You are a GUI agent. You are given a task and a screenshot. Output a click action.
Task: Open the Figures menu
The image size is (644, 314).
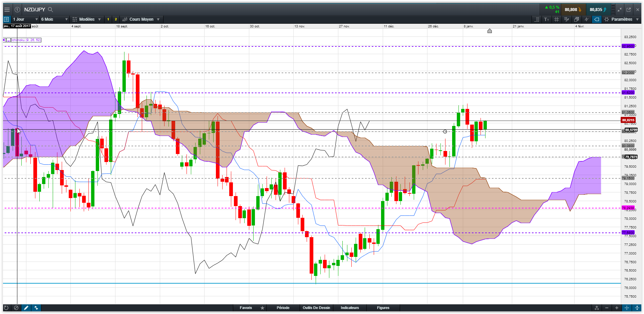(x=383, y=308)
